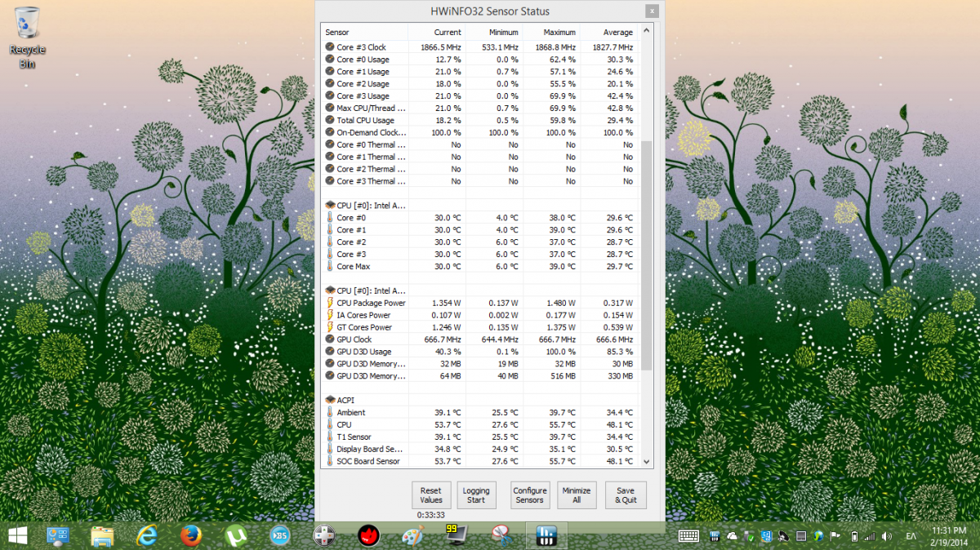The height and width of the screenshot is (550, 980).
Task: Click the Current column header
Action: pyautogui.click(x=436, y=33)
